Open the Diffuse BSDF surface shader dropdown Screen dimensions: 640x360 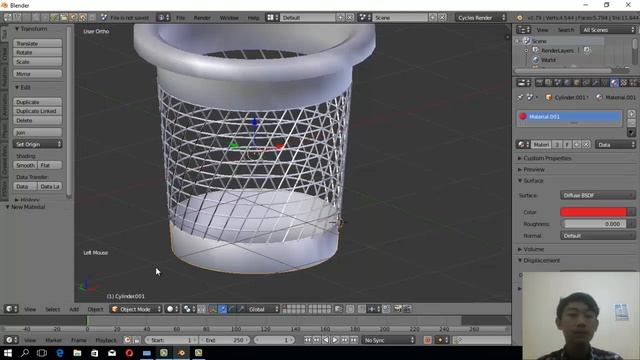pyautogui.click(x=598, y=196)
